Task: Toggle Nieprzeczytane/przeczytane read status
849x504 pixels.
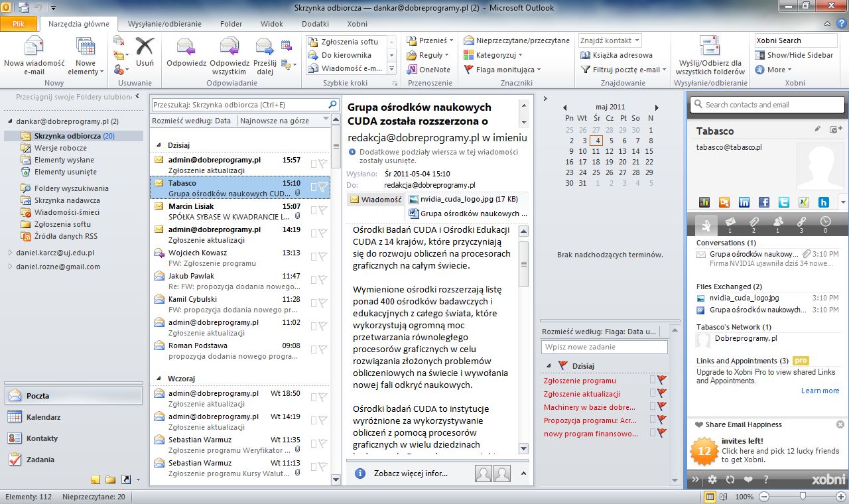Action: click(517, 40)
